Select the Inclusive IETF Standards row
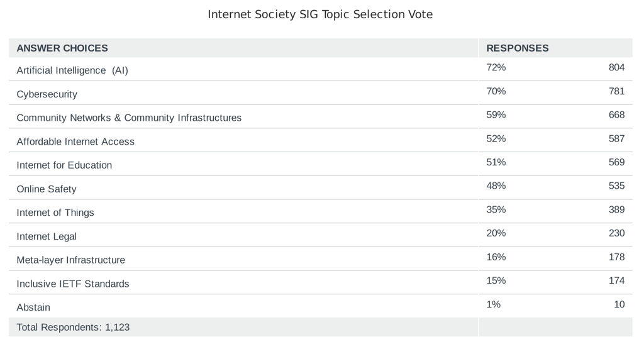Viewport: 644px width, 349px height. pos(73,284)
